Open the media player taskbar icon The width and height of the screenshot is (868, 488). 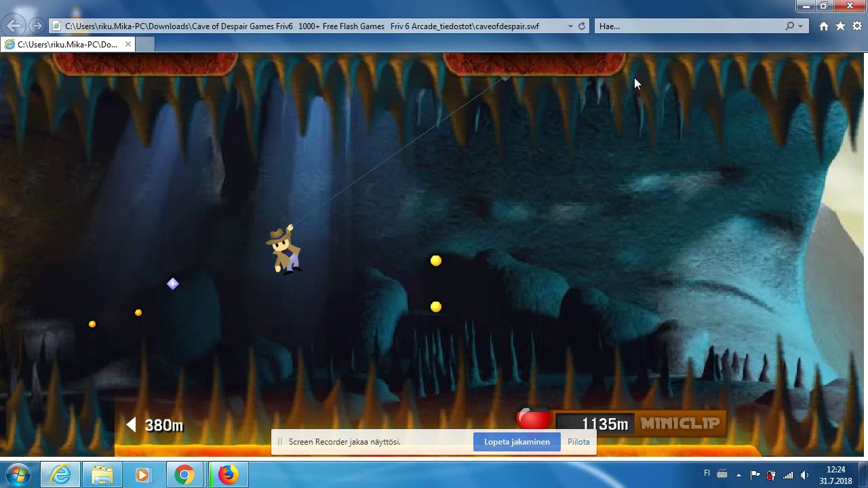pyautogui.click(x=143, y=475)
